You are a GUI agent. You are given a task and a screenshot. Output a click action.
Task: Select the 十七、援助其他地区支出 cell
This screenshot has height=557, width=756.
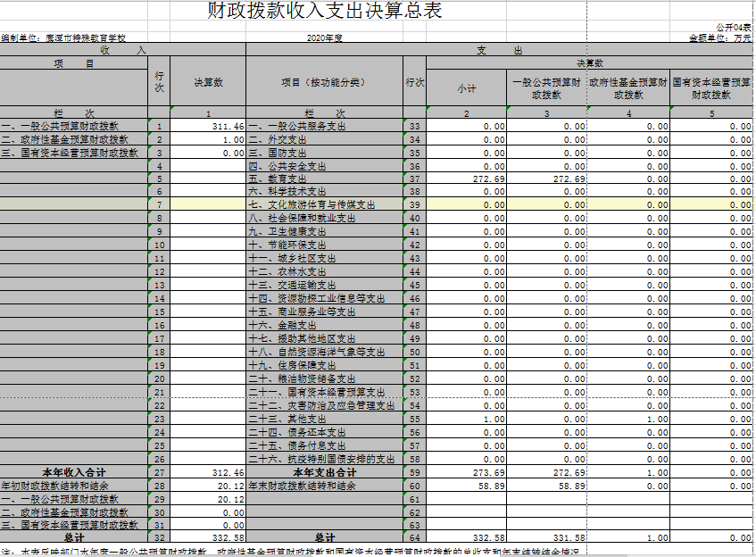coord(325,338)
